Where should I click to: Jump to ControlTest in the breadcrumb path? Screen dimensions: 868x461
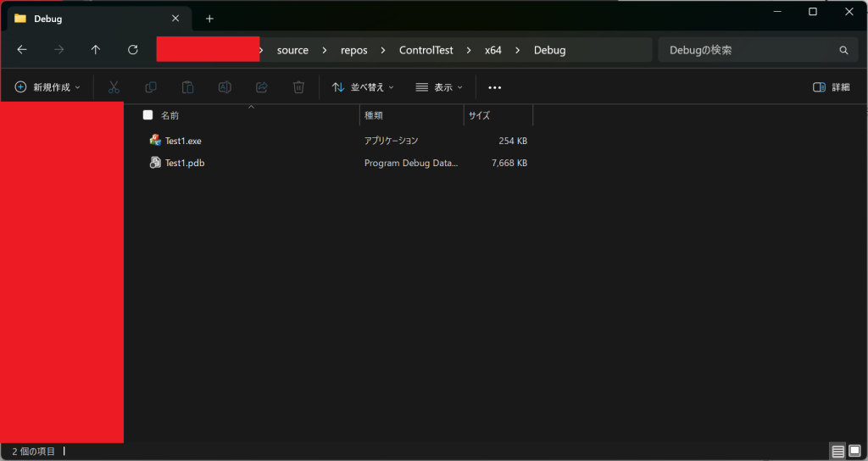click(426, 50)
